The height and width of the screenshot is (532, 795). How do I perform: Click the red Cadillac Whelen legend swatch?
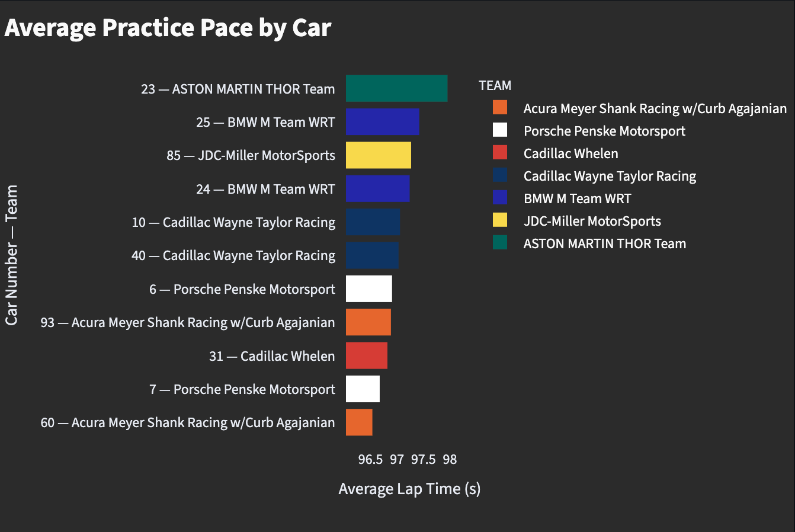499,153
